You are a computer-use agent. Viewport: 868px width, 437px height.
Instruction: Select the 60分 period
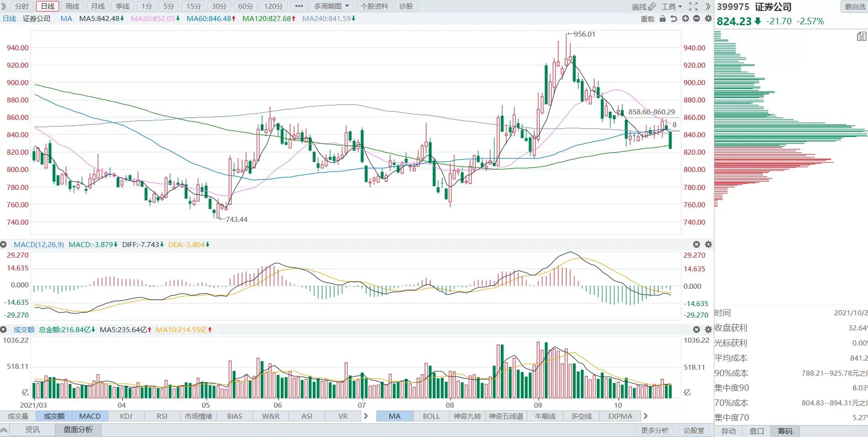(246, 6)
